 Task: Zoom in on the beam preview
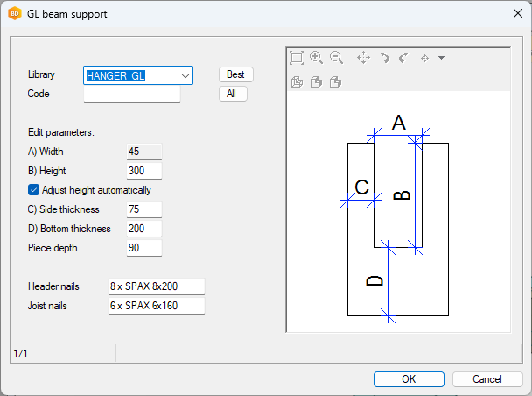coord(317,58)
